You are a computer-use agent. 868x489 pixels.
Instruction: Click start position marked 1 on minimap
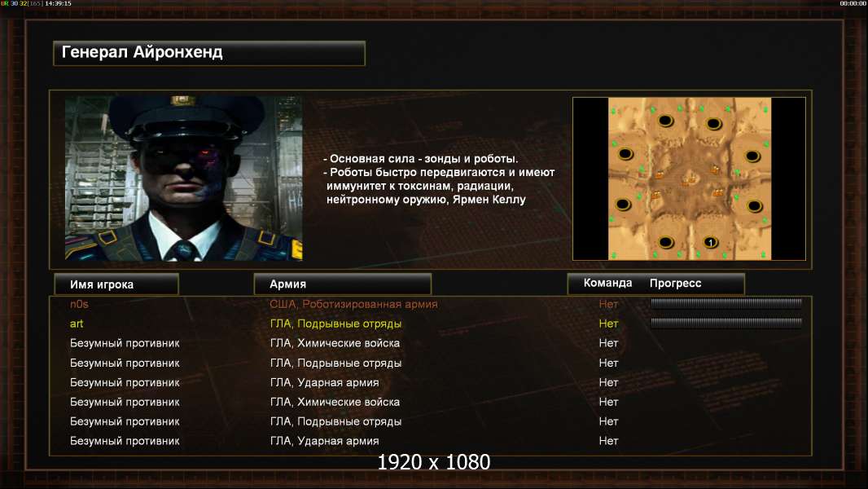(x=711, y=242)
